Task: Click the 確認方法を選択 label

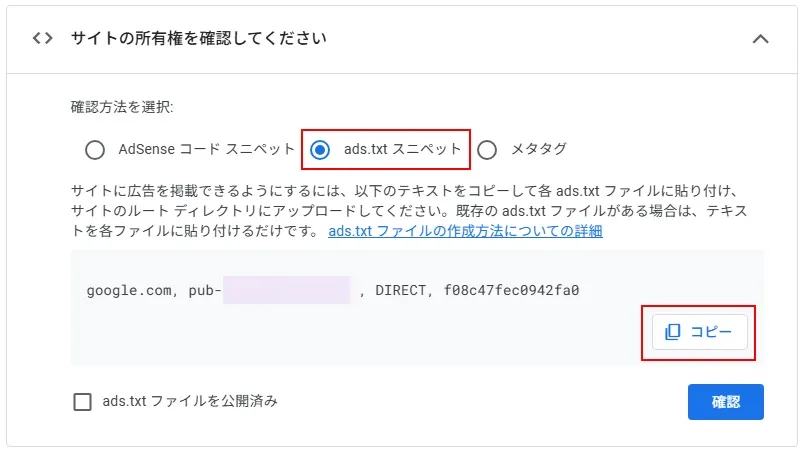Action: (122, 107)
